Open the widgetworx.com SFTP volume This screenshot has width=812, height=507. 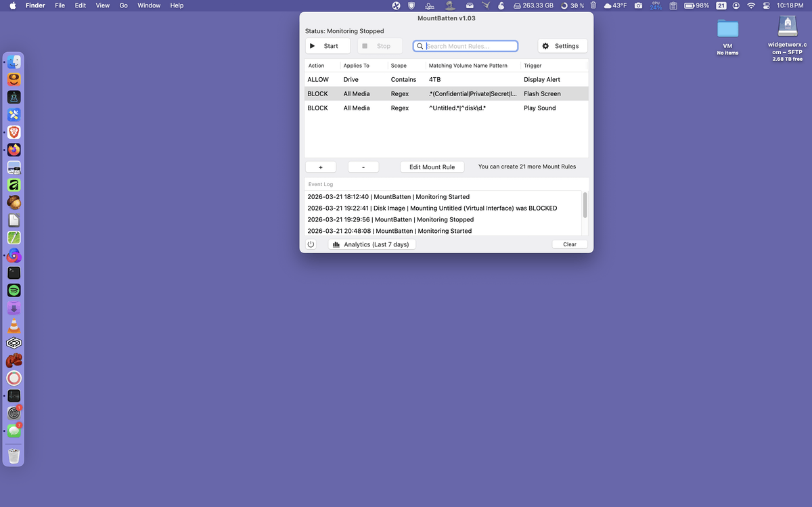[787, 28]
